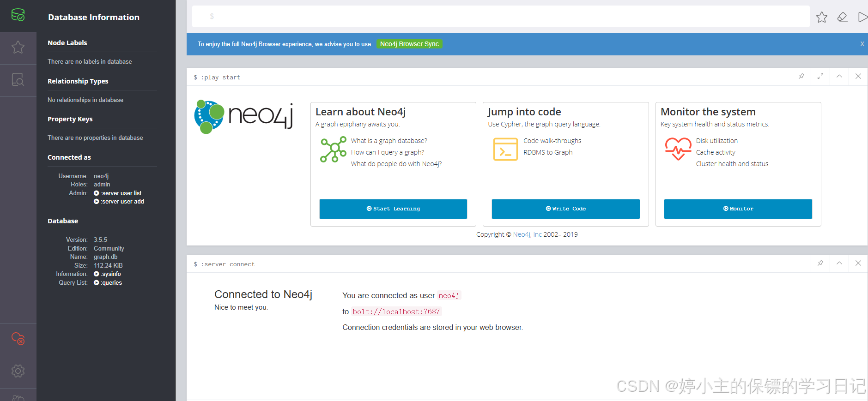This screenshot has width=868, height=401.
Task: Pin the :play start frame
Action: click(801, 77)
